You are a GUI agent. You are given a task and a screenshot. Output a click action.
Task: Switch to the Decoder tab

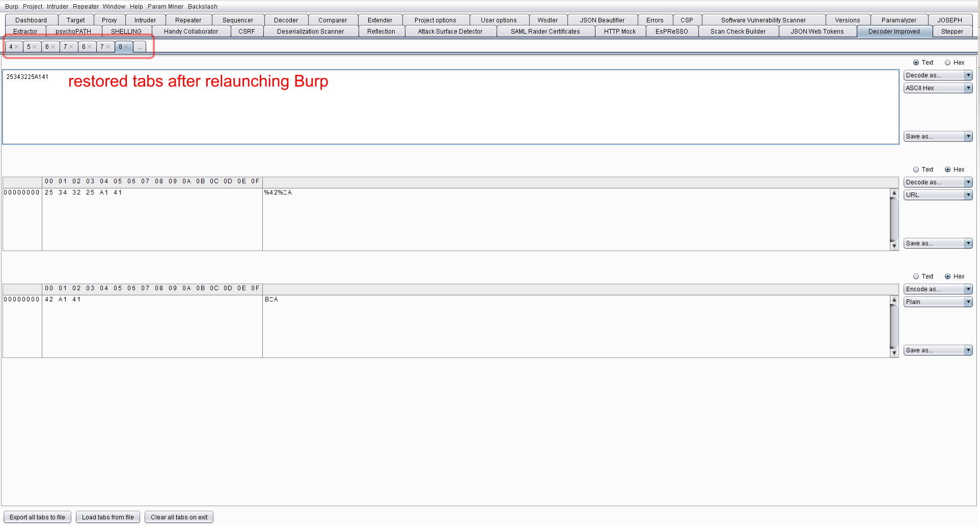coord(286,20)
